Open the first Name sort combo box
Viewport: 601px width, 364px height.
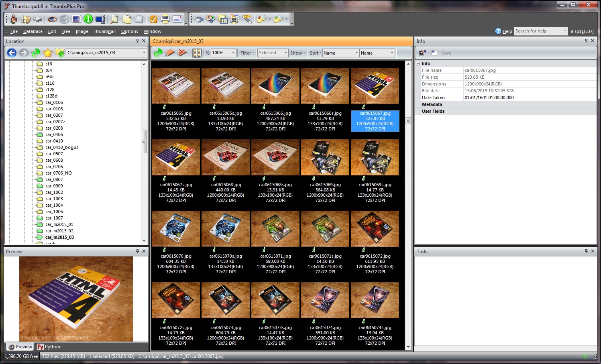tap(341, 53)
